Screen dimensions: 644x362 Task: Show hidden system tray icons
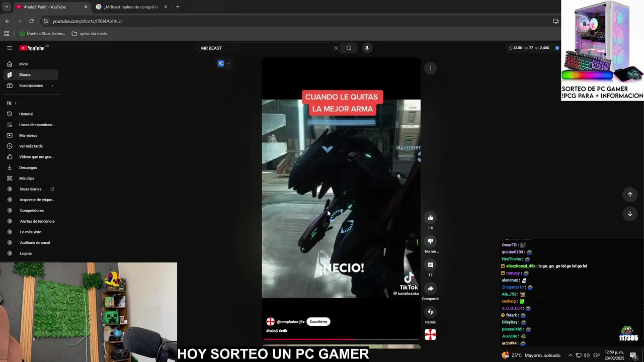click(571, 355)
